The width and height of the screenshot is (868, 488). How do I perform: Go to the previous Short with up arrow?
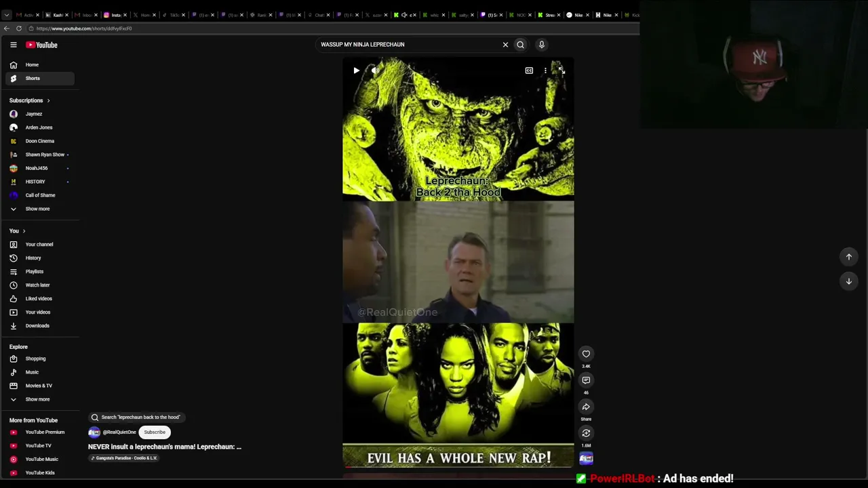[848, 257]
